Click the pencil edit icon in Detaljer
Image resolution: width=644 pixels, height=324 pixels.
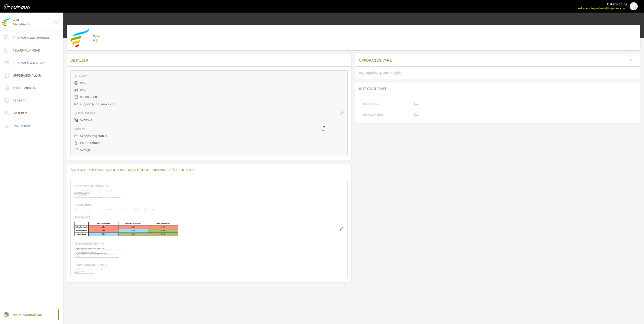pos(341,113)
